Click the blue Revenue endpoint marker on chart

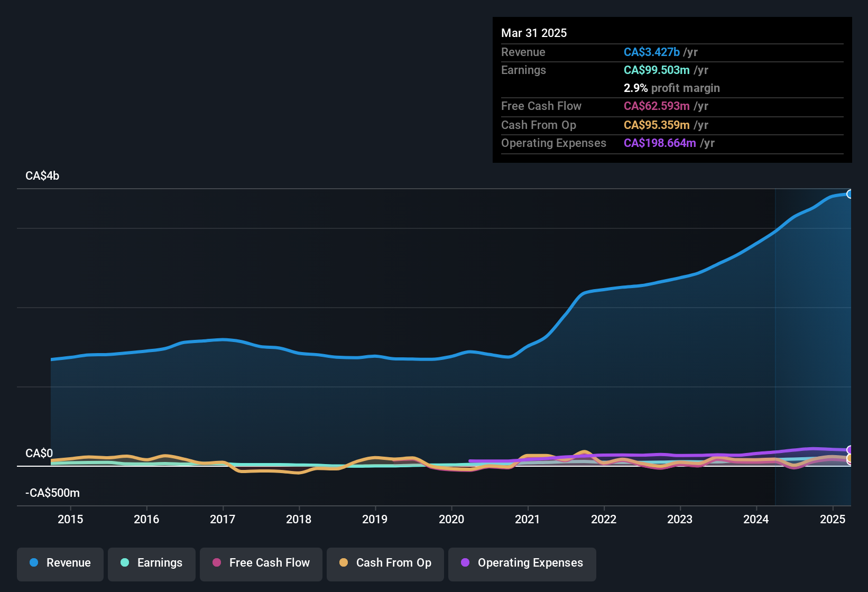point(850,194)
